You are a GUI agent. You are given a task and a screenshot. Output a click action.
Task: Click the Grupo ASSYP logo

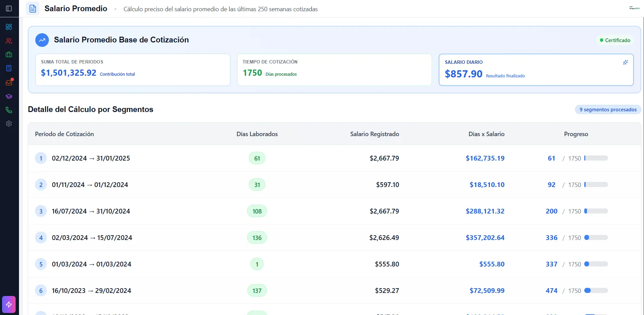point(634,8)
